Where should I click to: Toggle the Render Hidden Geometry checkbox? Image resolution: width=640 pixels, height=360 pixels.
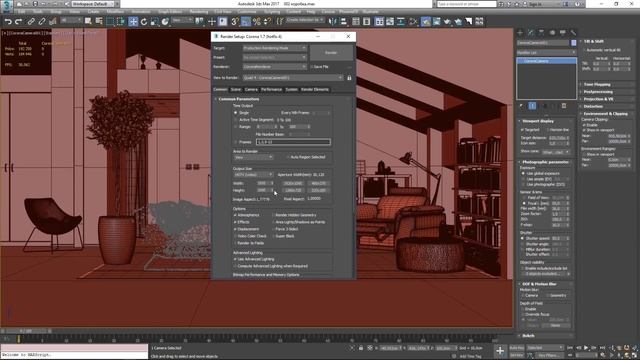click(x=273, y=215)
